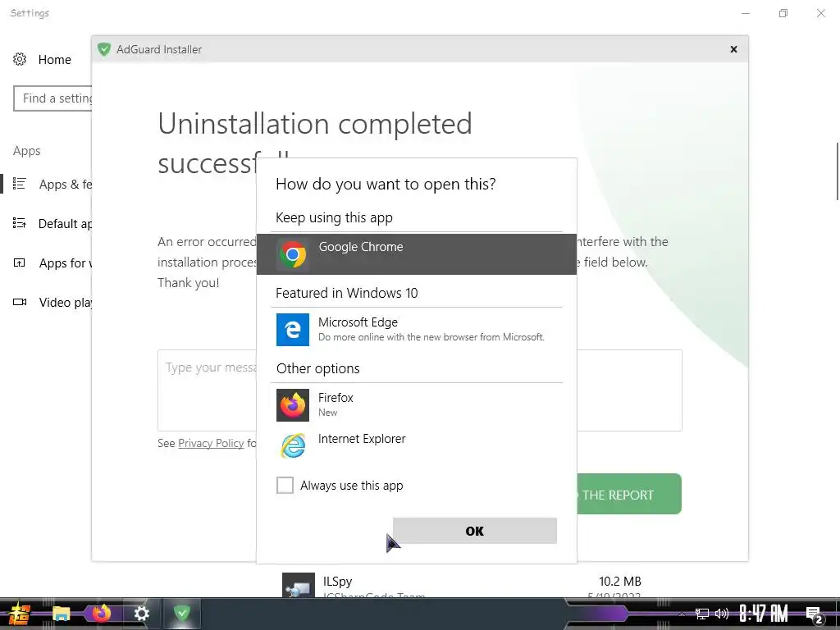The image size is (840, 630).
Task: Click the Apps & features list icon
Action: tap(20, 184)
